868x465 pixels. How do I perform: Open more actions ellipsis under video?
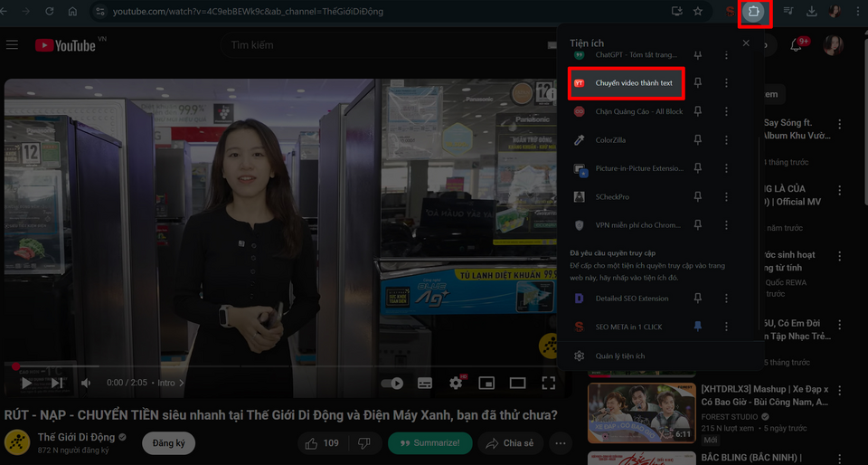pyautogui.click(x=561, y=443)
